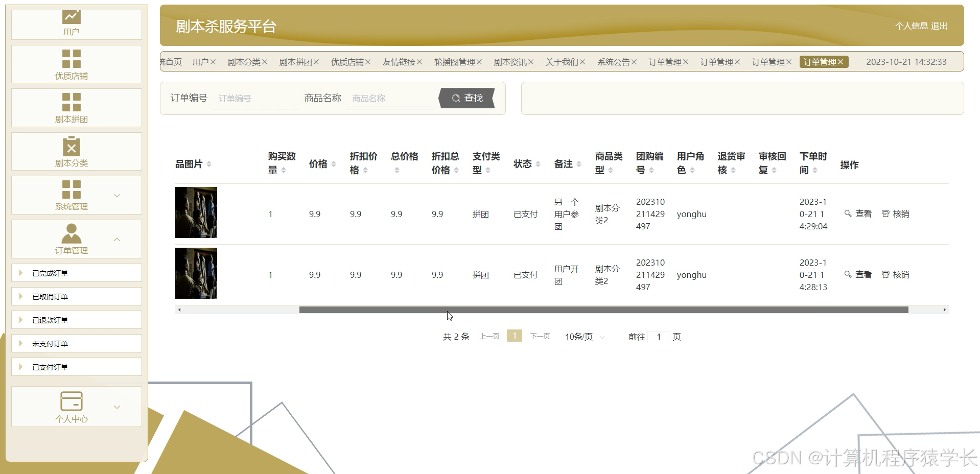This screenshot has width=980, height=474.
Task: Click the 订单管理 person icon
Action: (72, 233)
